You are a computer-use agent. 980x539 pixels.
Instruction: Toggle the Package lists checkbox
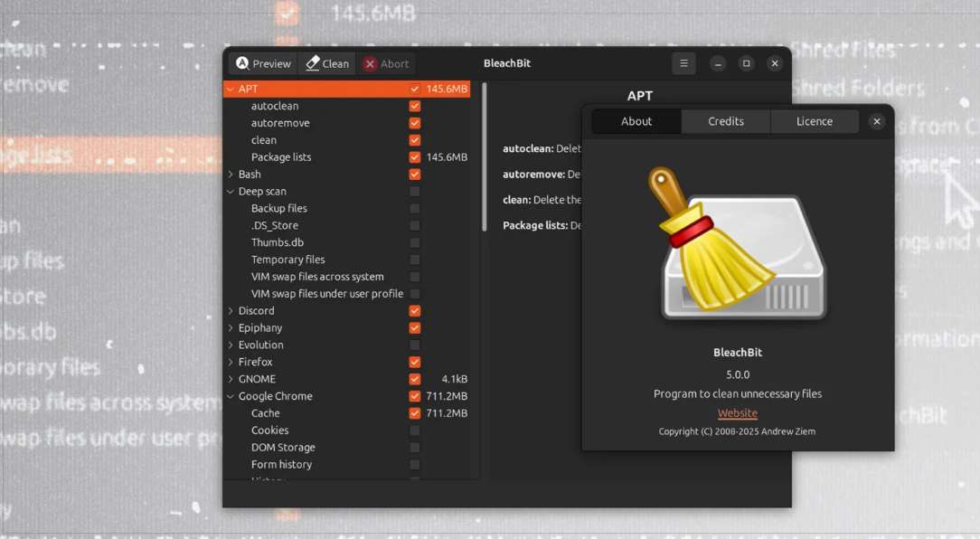[x=415, y=157]
